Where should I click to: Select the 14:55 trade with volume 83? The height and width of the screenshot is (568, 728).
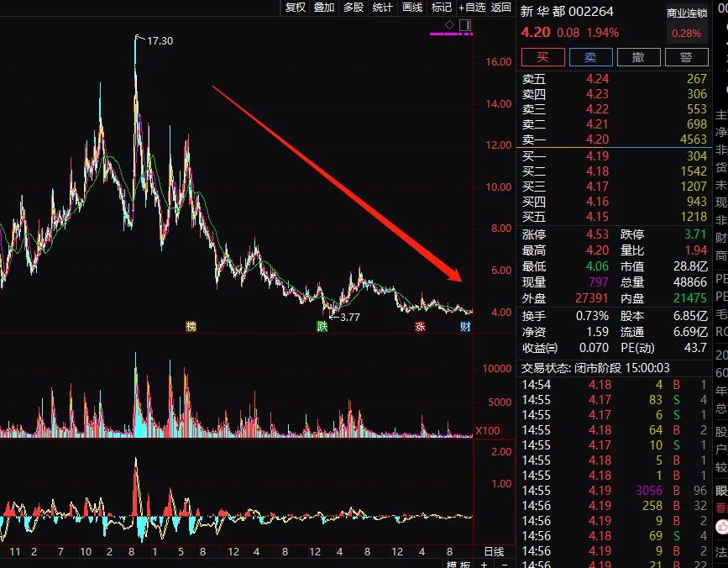pyautogui.click(x=614, y=400)
